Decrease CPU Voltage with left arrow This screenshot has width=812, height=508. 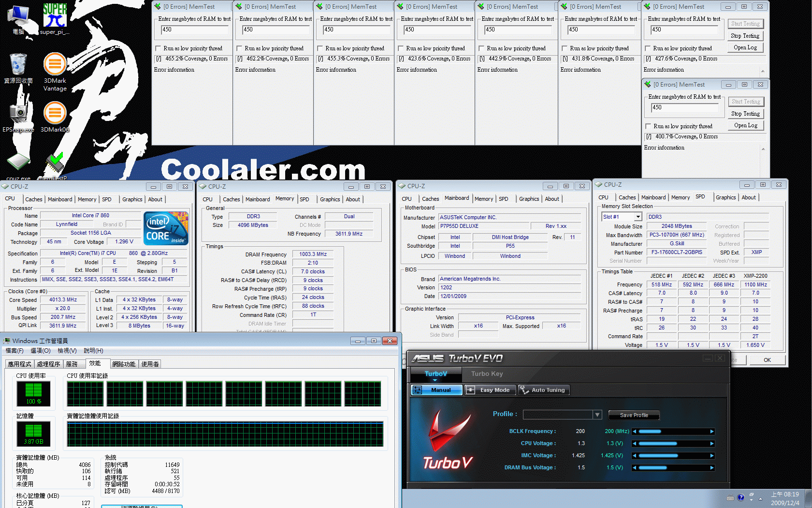point(635,444)
